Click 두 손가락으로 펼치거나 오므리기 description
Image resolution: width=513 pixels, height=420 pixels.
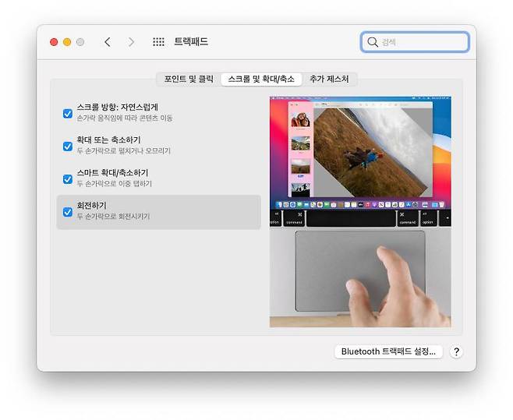pos(124,151)
